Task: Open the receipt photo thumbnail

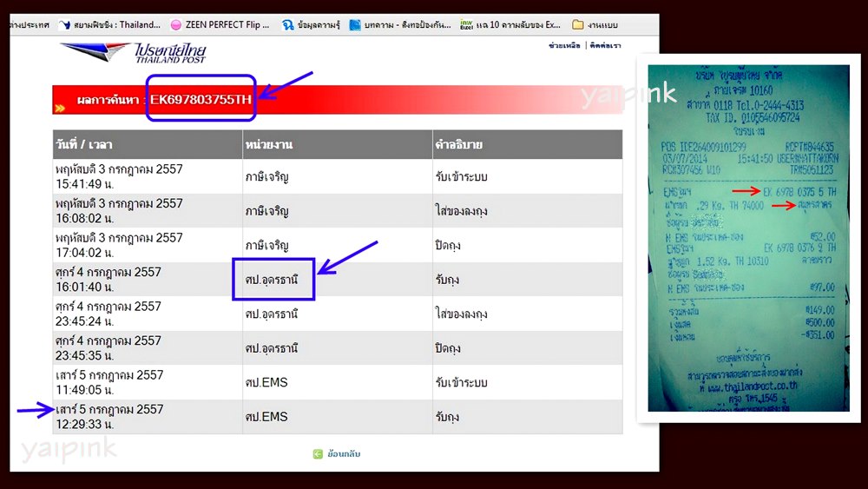Action: coord(748,238)
